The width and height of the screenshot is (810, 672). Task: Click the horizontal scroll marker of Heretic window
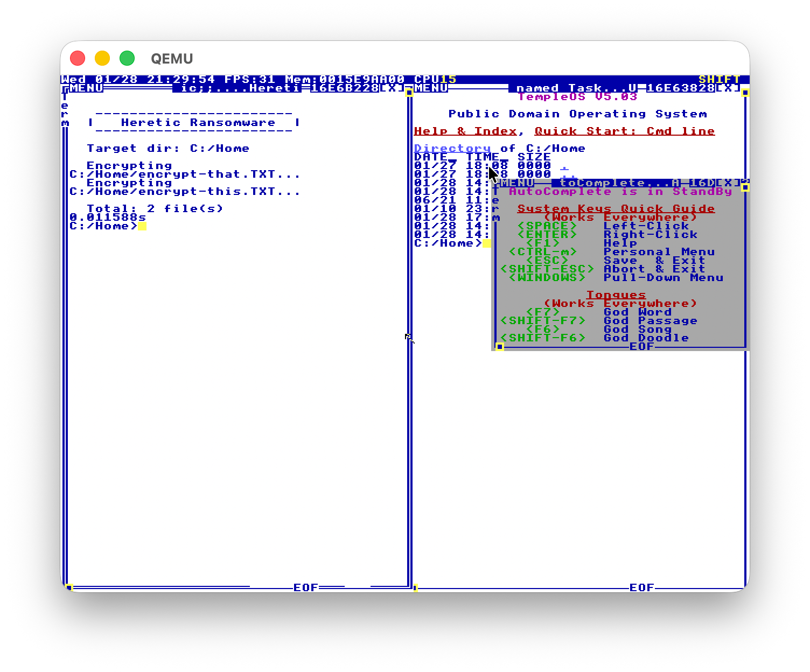click(69, 587)
